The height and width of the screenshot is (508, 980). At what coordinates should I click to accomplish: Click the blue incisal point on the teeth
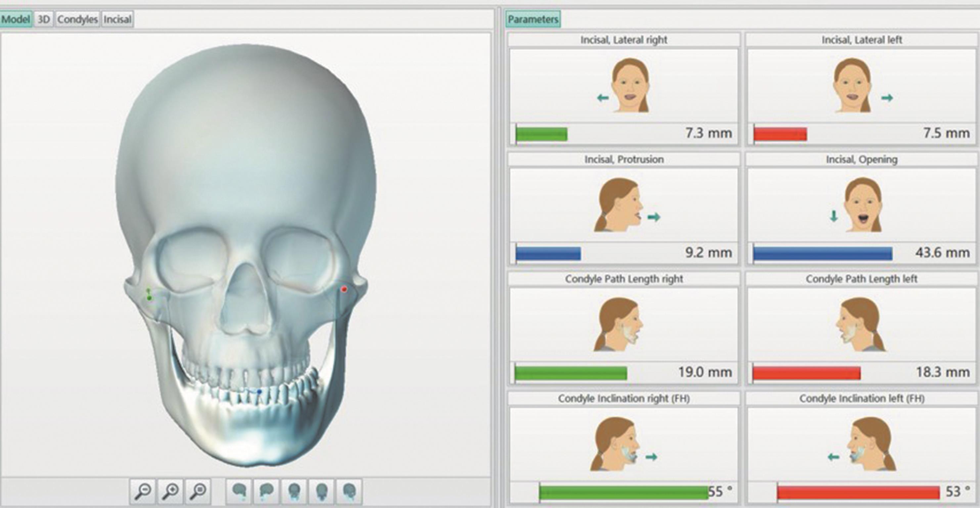pyautogui.click(x=259, y=391)
